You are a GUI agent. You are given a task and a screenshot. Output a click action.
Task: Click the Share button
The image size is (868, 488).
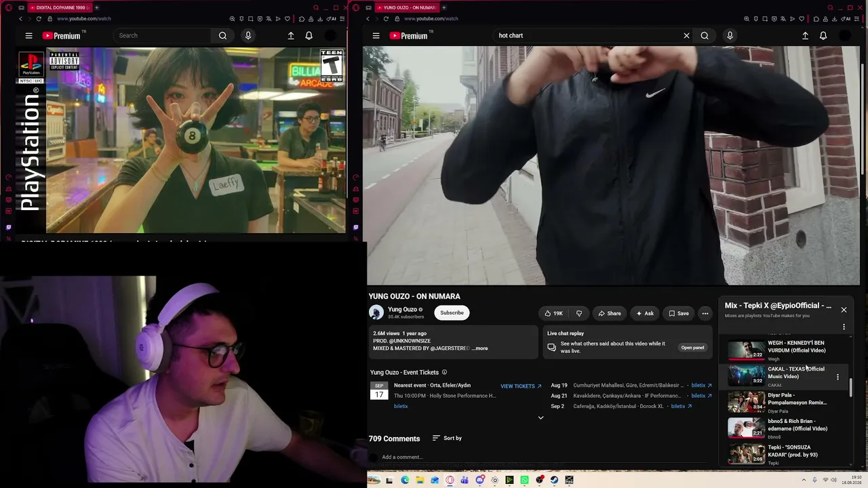[x=609, y=313]
